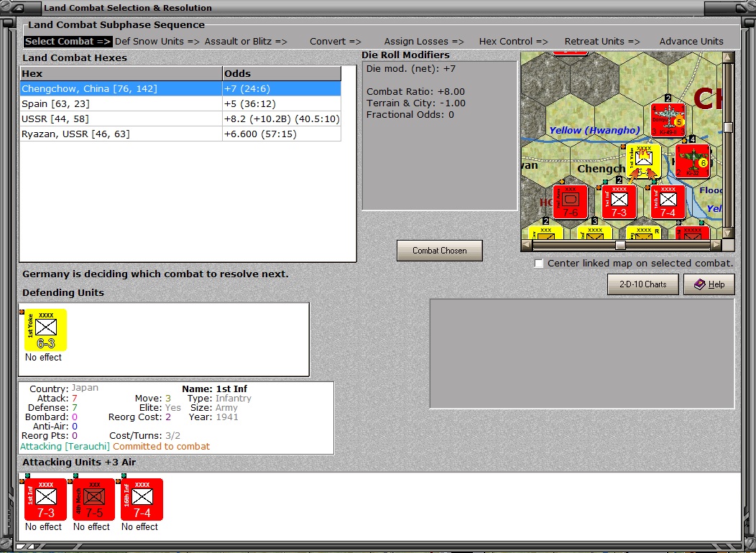Click yellow 1st Yoke defender counter on map

pyautogui.click(x=643, y=161)
